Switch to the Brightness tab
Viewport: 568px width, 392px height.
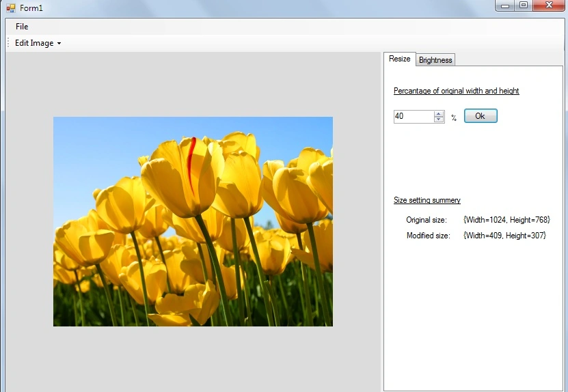pyautogui.click(x=435, y=60)
